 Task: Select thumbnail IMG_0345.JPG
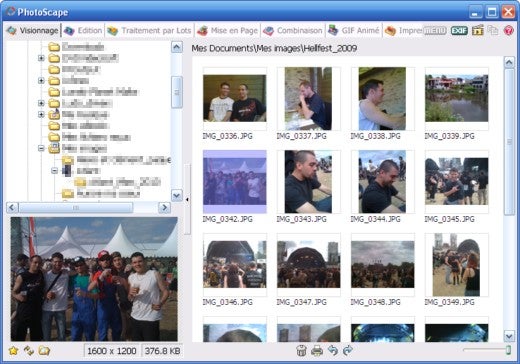click(x=457, y=182)
